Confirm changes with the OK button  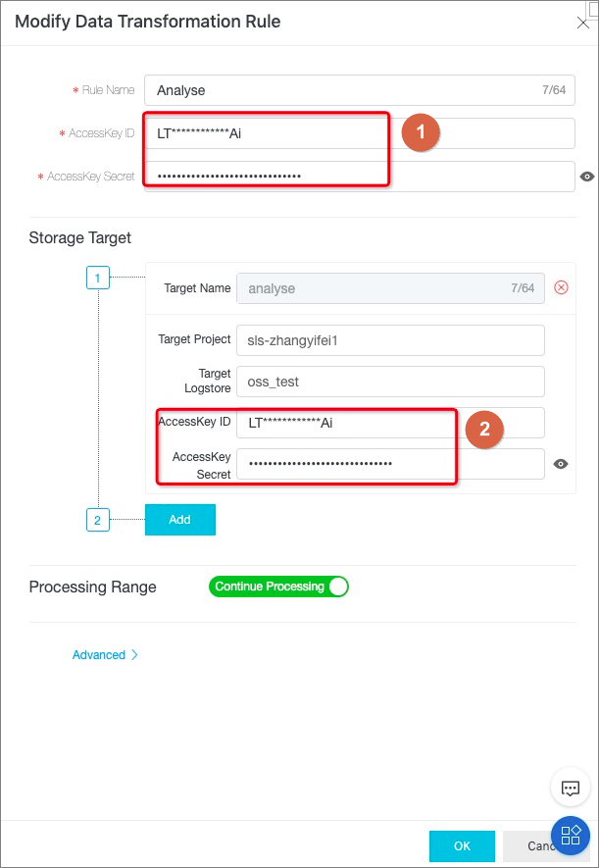462,845
